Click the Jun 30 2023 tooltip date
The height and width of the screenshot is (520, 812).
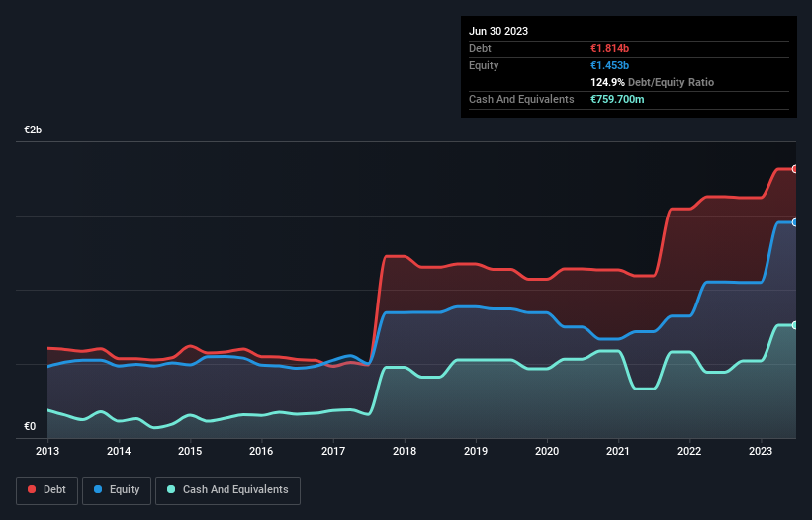498,31
